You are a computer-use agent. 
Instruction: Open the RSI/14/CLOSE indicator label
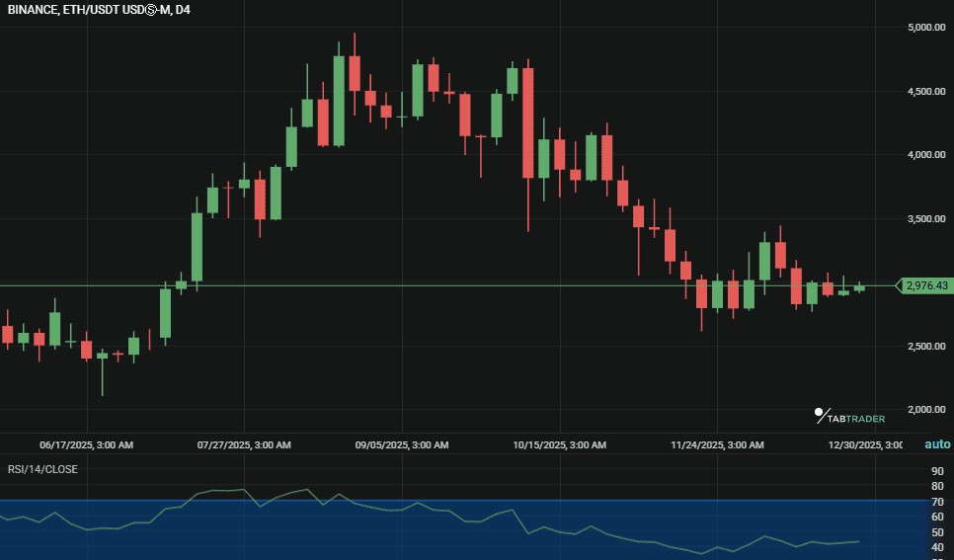[x=42, y=469]
